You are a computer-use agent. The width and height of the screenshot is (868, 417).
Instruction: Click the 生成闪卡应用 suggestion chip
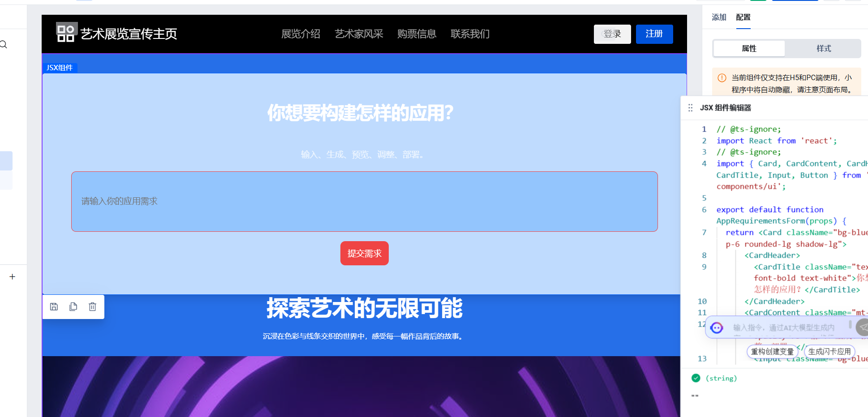(829, 352)
